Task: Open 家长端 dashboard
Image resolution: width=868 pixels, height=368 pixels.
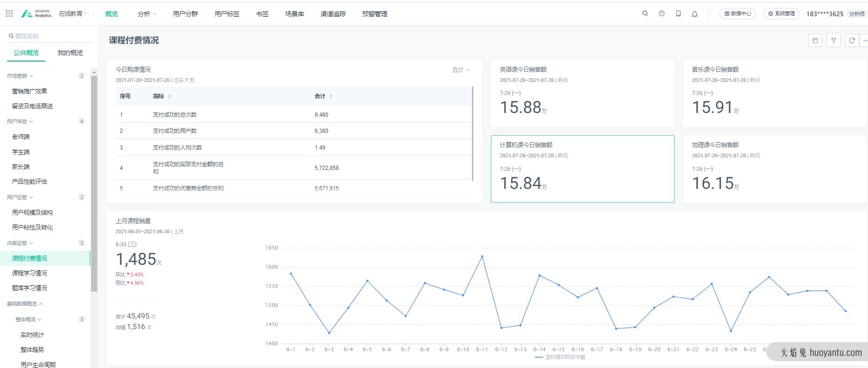Action: coord(21,167)
